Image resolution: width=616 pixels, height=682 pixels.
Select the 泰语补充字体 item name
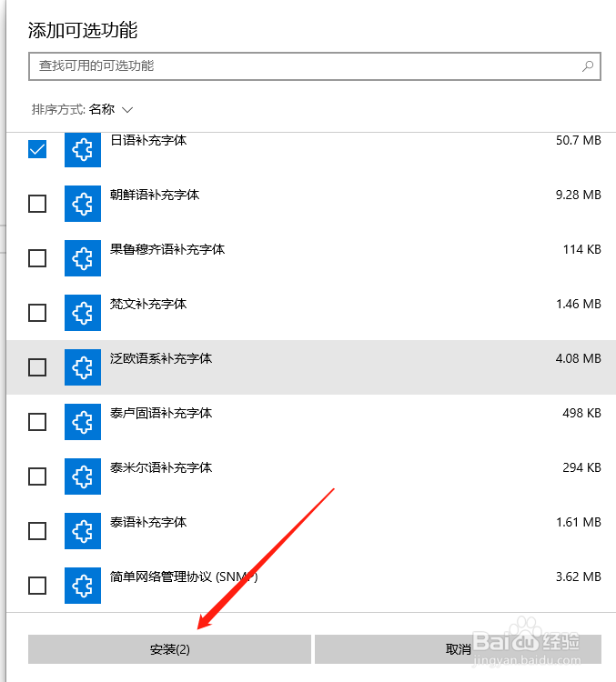tap(148, 522)
